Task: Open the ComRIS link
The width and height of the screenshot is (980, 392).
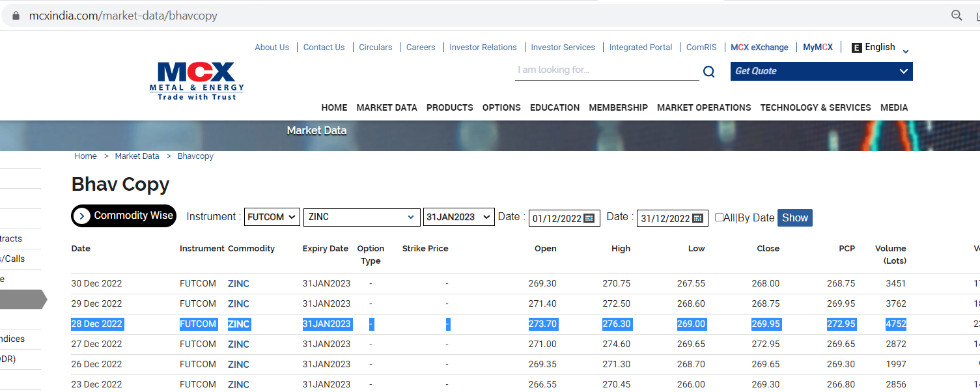Action: tap(701, 48)
